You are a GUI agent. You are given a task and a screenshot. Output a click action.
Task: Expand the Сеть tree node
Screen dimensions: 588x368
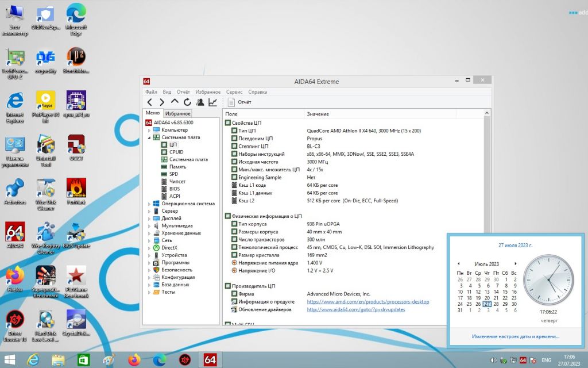click(149, 241)
